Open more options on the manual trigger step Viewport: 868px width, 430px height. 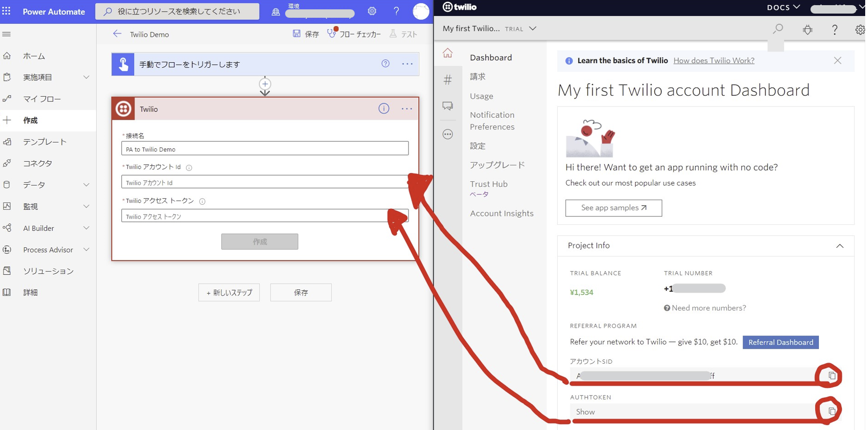407,64
